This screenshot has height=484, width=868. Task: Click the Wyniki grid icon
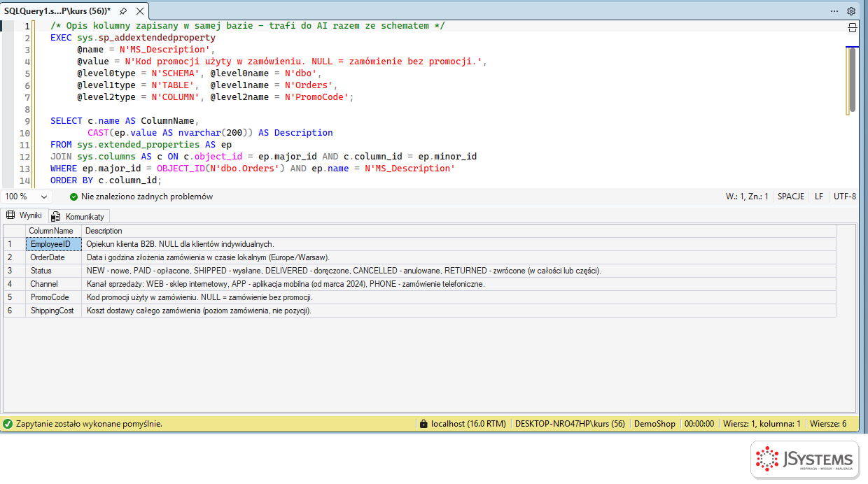tap(10, 215)
